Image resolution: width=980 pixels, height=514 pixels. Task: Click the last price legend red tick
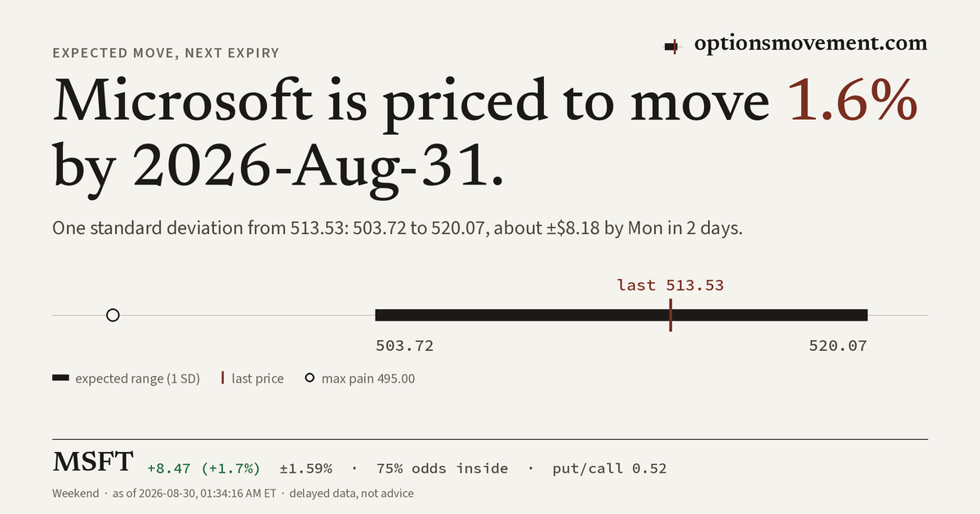222,379
